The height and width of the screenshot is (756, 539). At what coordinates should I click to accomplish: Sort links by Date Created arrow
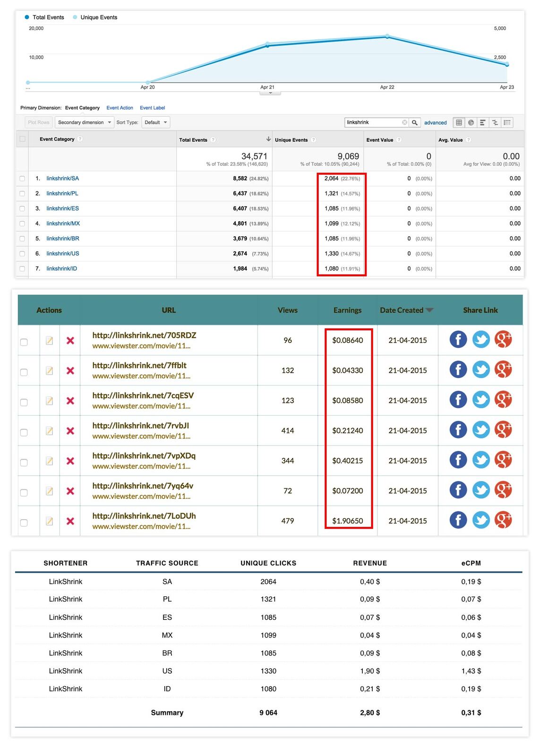[x=429, y=310]
